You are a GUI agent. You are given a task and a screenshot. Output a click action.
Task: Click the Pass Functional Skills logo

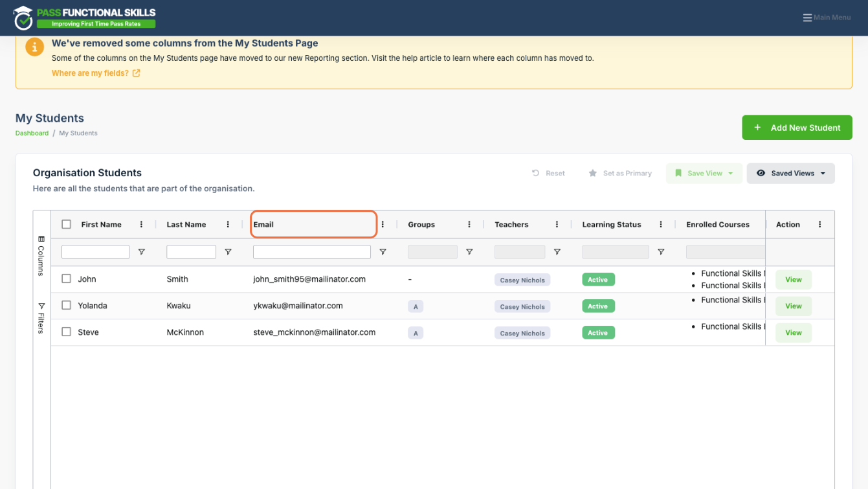coord(85,17)
